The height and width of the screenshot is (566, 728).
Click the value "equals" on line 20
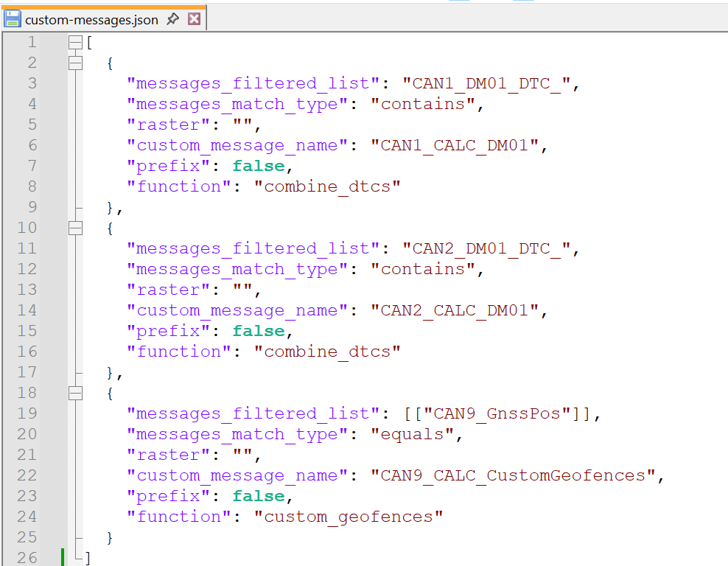(x=413, y=435)
